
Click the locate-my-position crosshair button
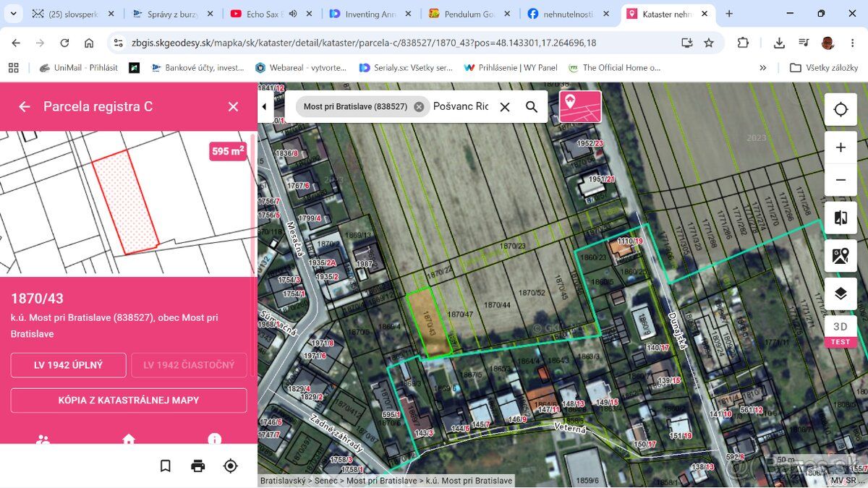tap(841, 110)
